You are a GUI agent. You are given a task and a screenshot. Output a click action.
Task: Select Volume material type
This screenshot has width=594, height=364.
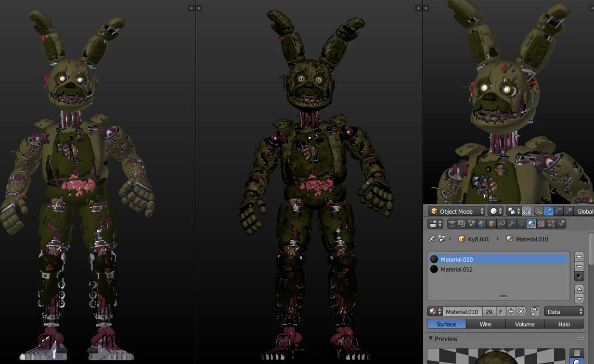[525, 324]
